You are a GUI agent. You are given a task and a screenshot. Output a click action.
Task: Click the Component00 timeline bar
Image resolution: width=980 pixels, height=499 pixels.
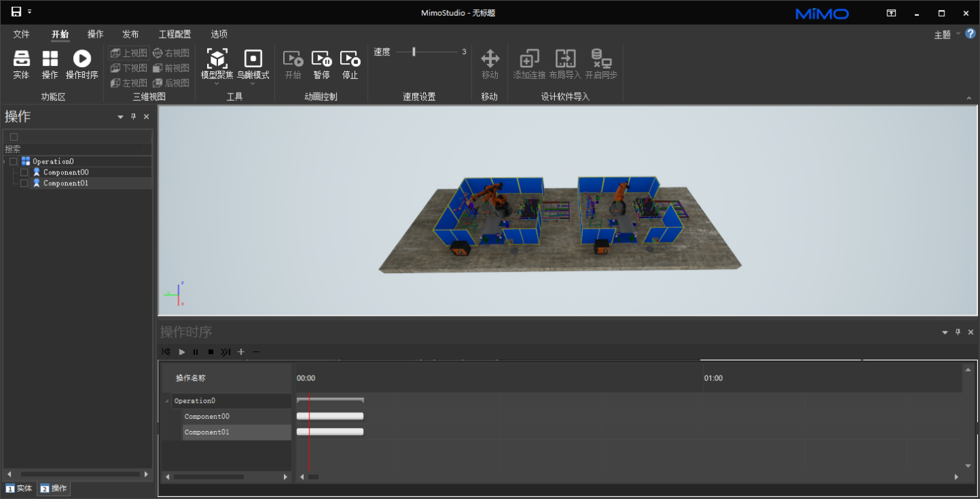[x=330, y=416]
